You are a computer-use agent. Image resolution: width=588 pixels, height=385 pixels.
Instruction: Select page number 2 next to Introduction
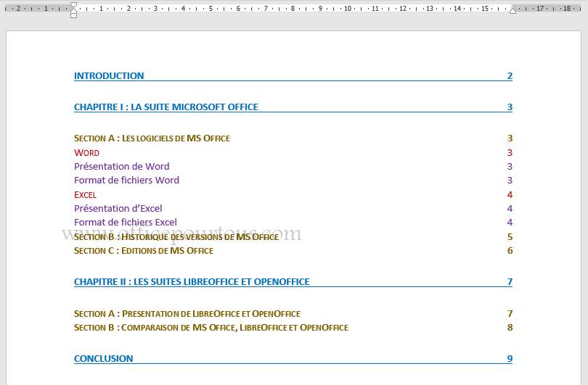coord(510,76)
